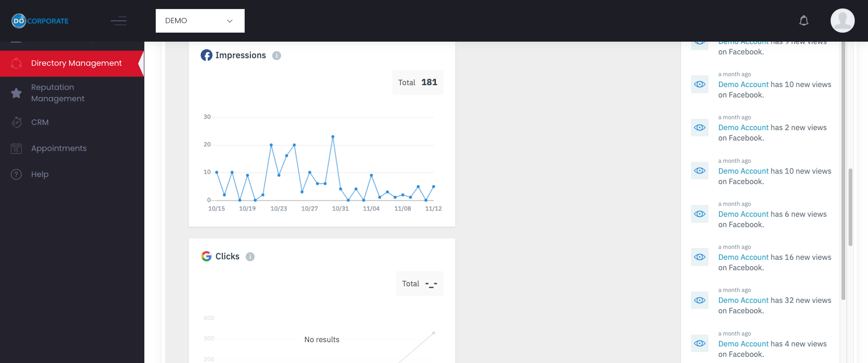Screen dimensions: 868x363
Task: Click eye icon for 32 new views
Action: 700,301
